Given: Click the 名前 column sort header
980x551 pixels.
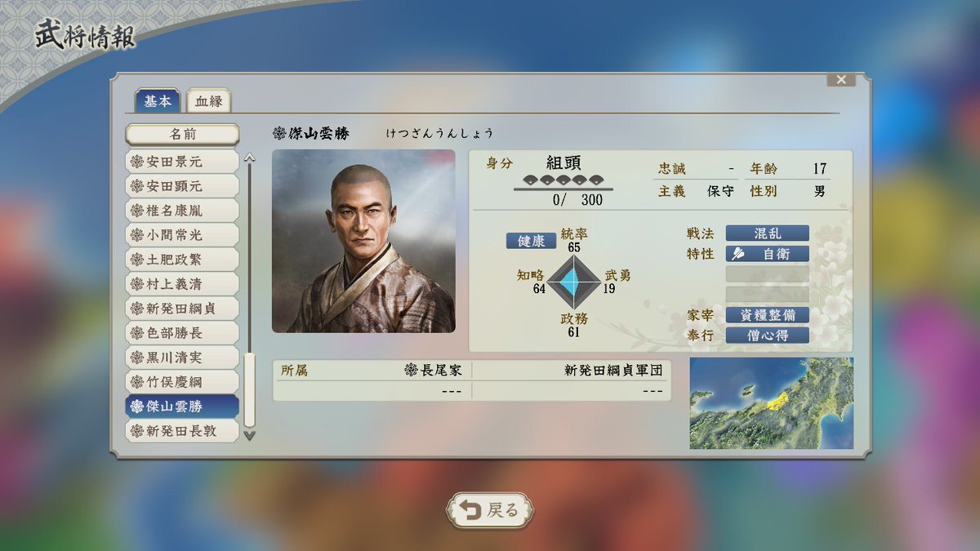Looking at the screenshot, I should pos(182,135).
